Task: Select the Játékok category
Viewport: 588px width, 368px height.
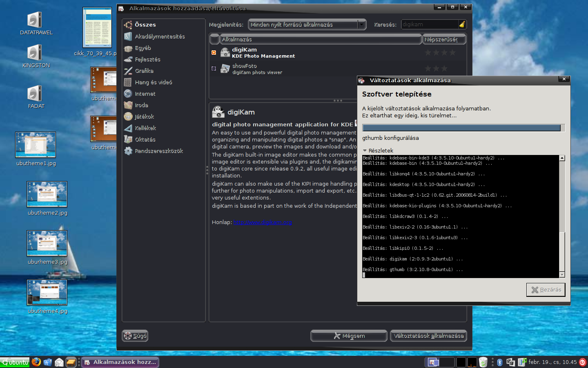Action: pos(163,117)
